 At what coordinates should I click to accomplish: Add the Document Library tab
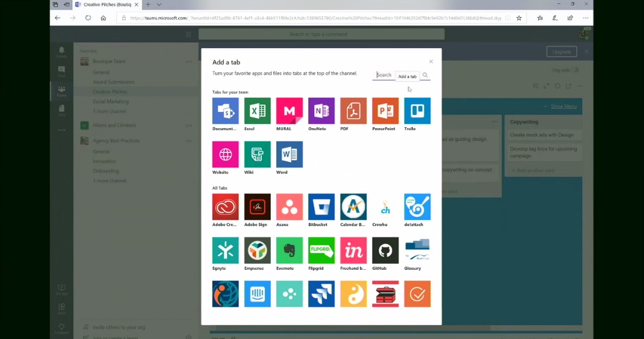coord(225,111)
